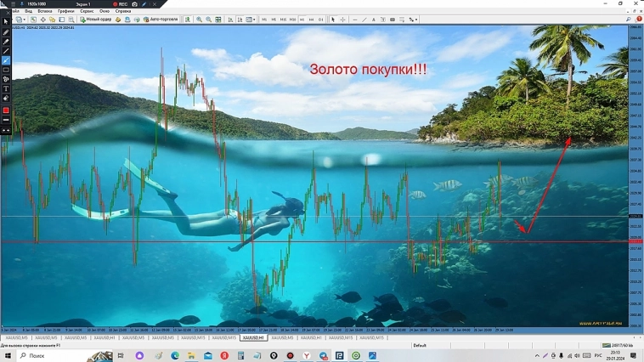The image size is (644, 362).
Task: Open the Графики (Charts) menu
Action: coord(65,11)
